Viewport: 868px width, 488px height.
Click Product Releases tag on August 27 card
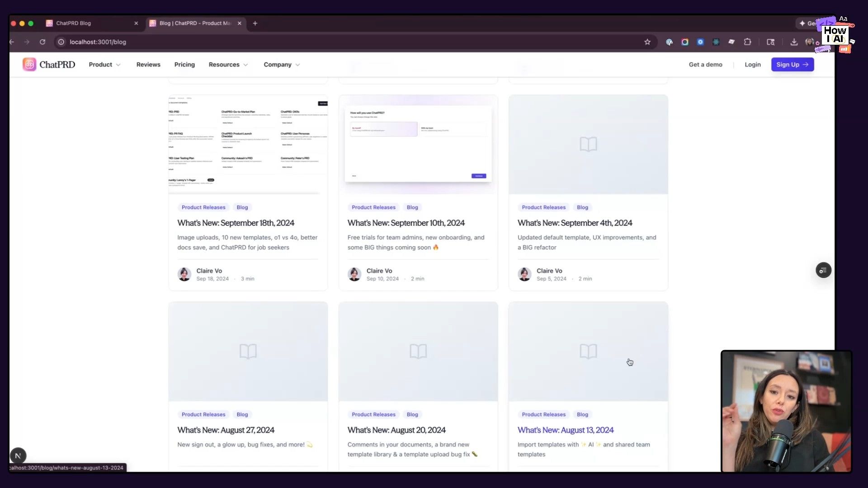pyautogui.click(x=203, y=414)
